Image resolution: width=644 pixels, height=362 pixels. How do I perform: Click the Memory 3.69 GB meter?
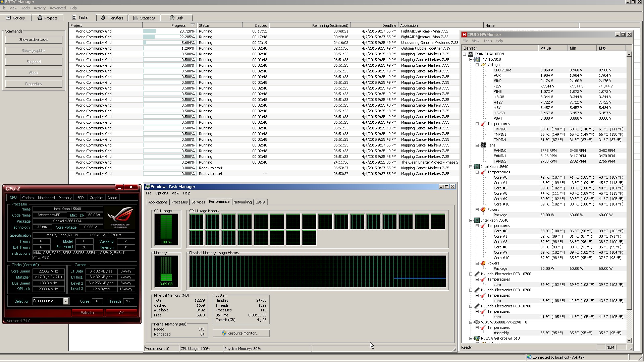pos(166,271)
